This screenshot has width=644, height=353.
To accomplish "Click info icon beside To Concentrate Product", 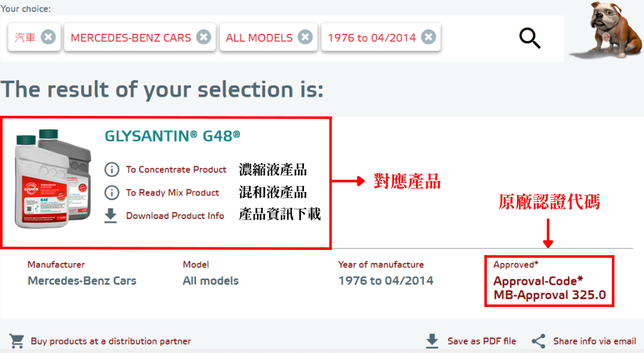I will click(x=111, y=169).
